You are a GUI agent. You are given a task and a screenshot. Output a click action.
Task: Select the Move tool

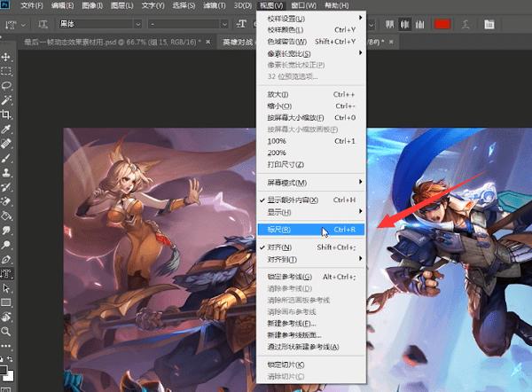click(x=6, y=57)
